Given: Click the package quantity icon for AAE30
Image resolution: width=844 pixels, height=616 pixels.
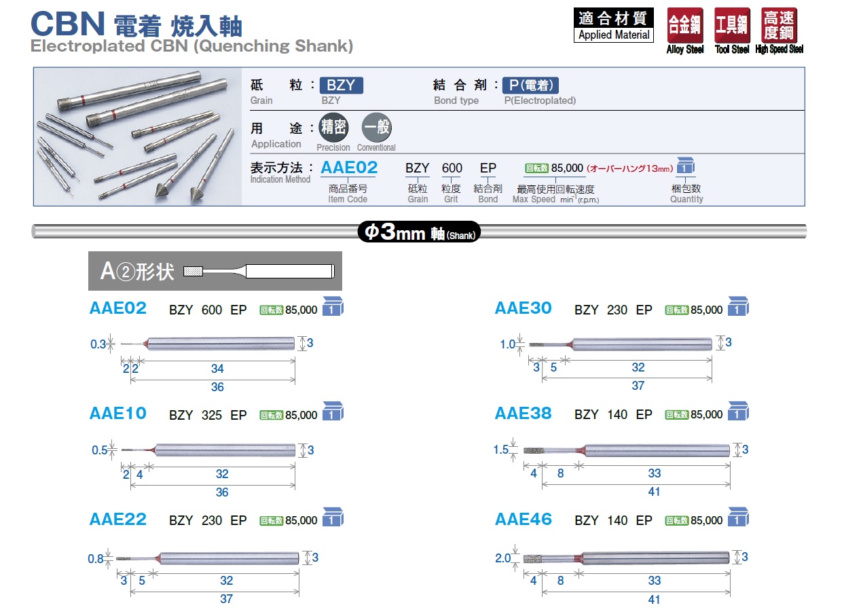Looking at the screenshot, I should tap(737, 307).
